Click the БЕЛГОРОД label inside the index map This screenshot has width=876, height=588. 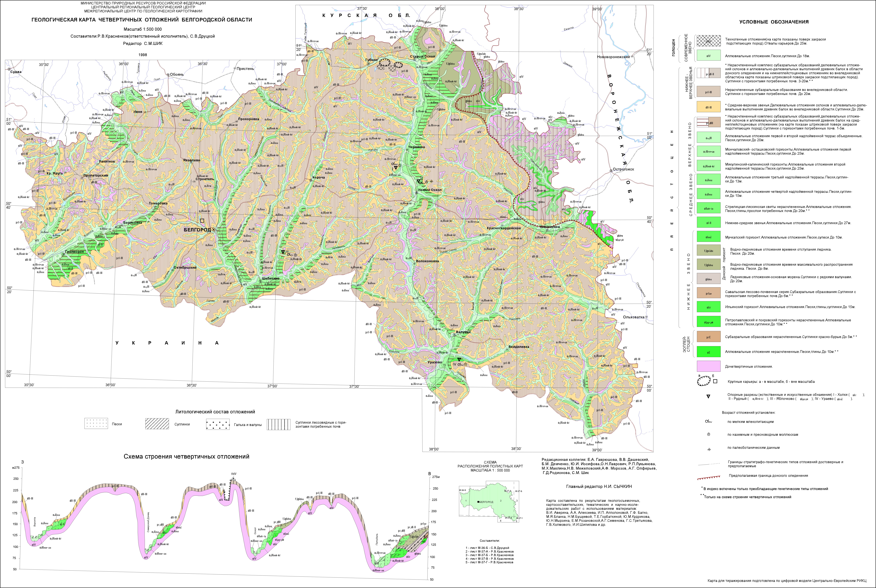click(x=486, y=502)
